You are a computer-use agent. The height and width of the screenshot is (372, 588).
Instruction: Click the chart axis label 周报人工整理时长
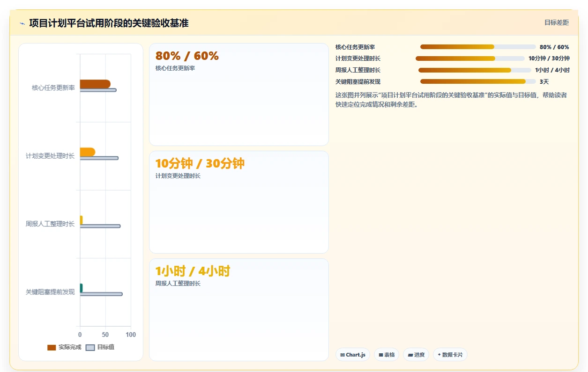point(50,224)
